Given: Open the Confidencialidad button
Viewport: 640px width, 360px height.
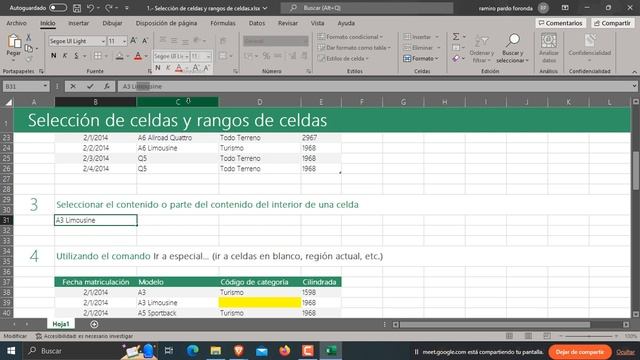Looking at the screenshot, I should (x=589, y=48).
